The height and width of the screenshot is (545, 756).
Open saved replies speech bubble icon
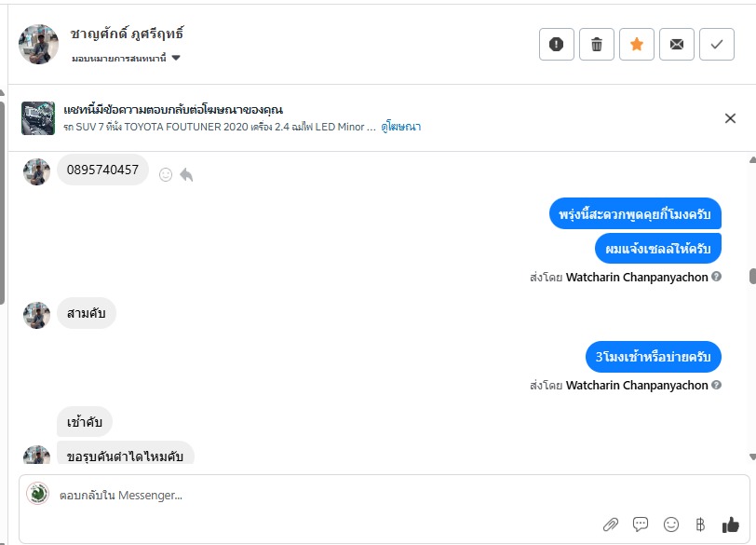641,525
